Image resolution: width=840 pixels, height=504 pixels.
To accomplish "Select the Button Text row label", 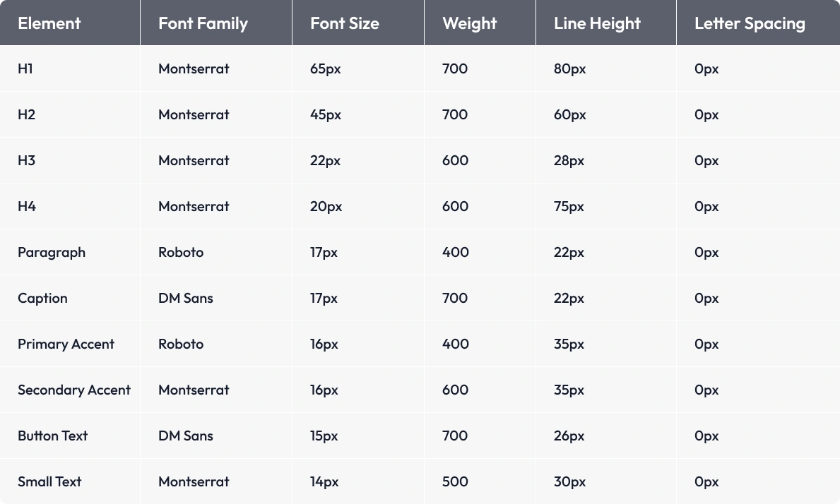I will coord(52,436).
